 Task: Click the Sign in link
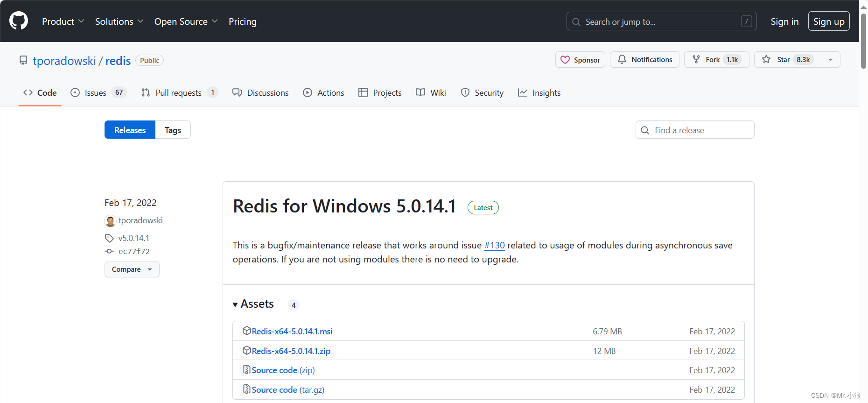click(x=784, y=21)
